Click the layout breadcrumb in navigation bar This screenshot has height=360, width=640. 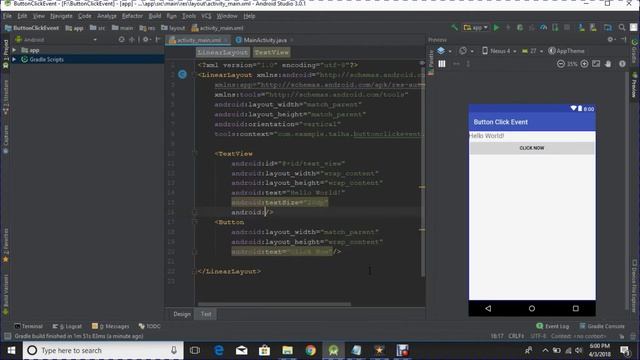pos(173,28)
